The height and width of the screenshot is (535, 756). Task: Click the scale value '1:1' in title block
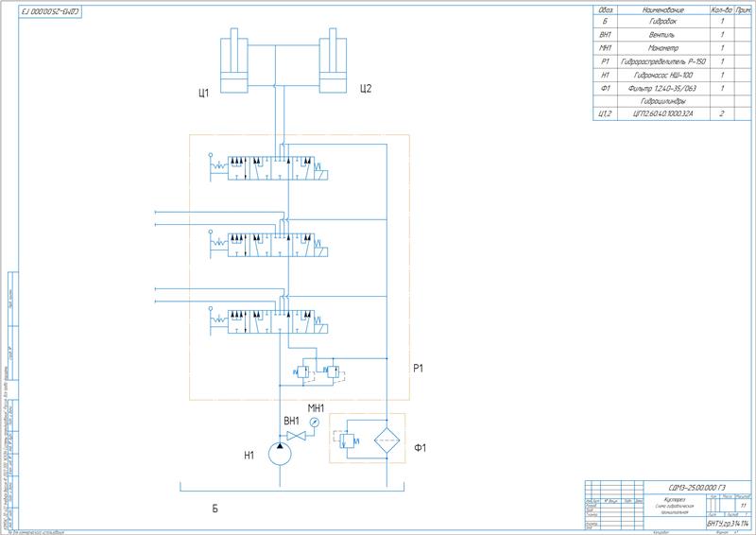coord(744,505)
